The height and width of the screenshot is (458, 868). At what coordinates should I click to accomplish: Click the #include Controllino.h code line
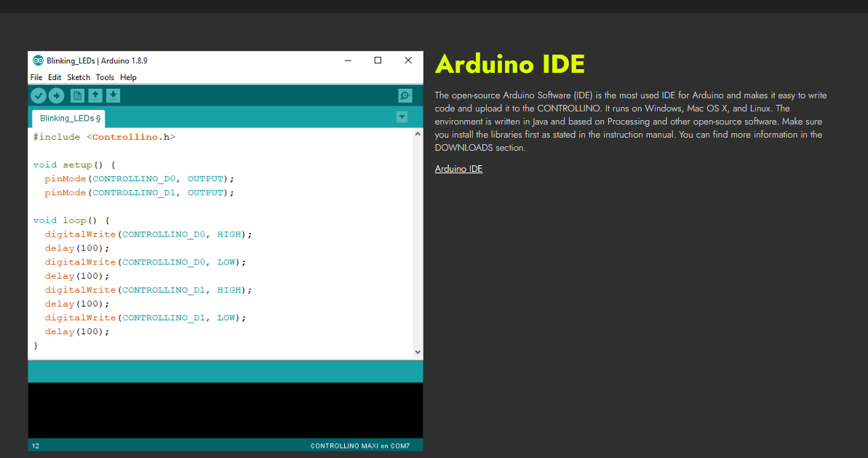coord(104,137)
